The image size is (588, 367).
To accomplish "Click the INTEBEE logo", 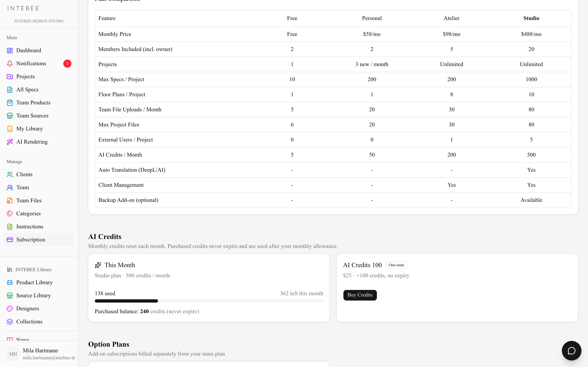I will [23, 8].
